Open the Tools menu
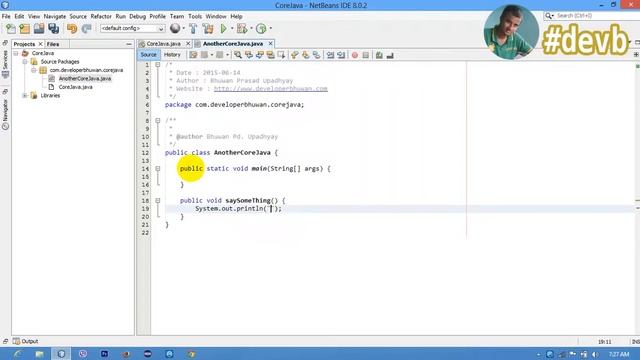Image resolution: width=640 pixels, height=360 pixels. (x=195, y=16)
